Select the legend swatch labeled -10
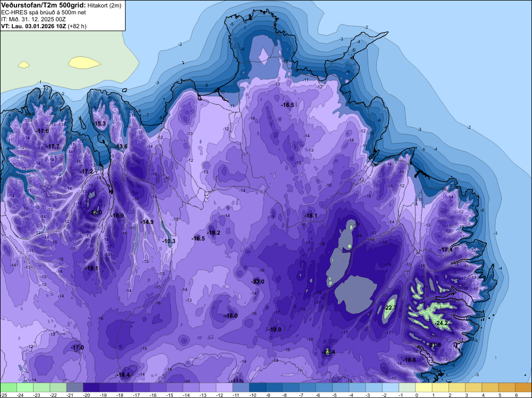The height and width of the screenshot is (398, 532). pyautogui.click(x=258, y=387)
